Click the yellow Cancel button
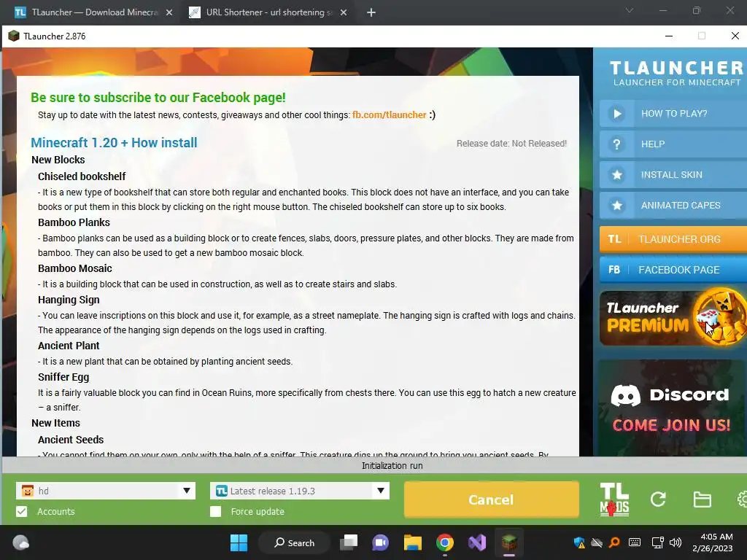 click(491, 499)
